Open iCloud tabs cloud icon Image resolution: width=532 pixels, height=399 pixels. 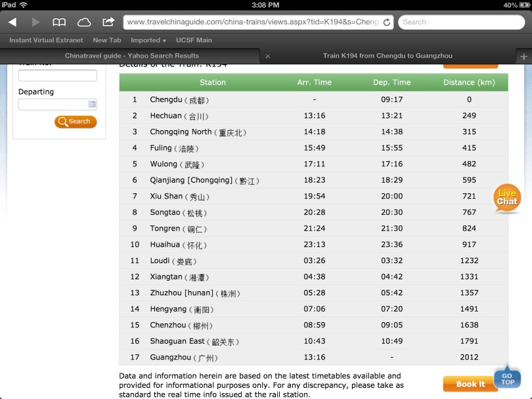click(84, 22)
